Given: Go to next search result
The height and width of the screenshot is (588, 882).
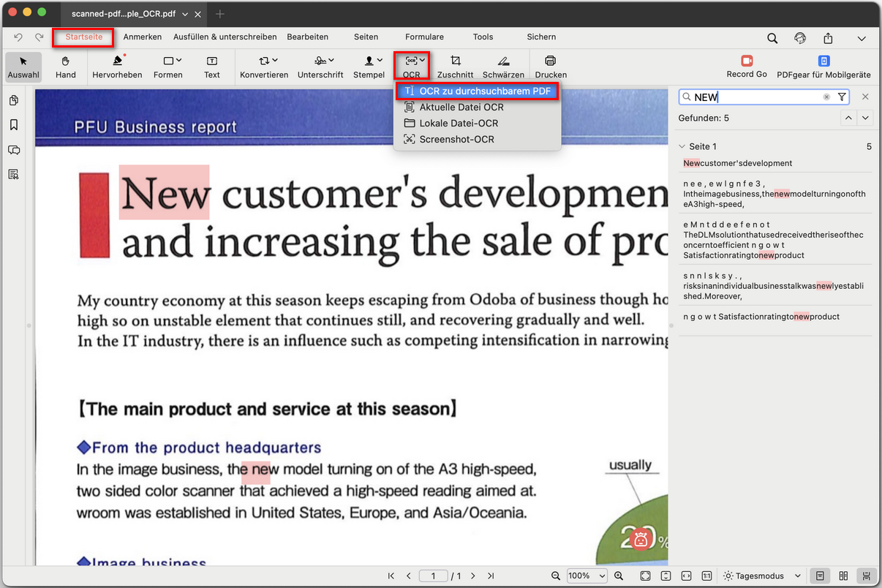Looking at the screenshot, I should (866, 118).
